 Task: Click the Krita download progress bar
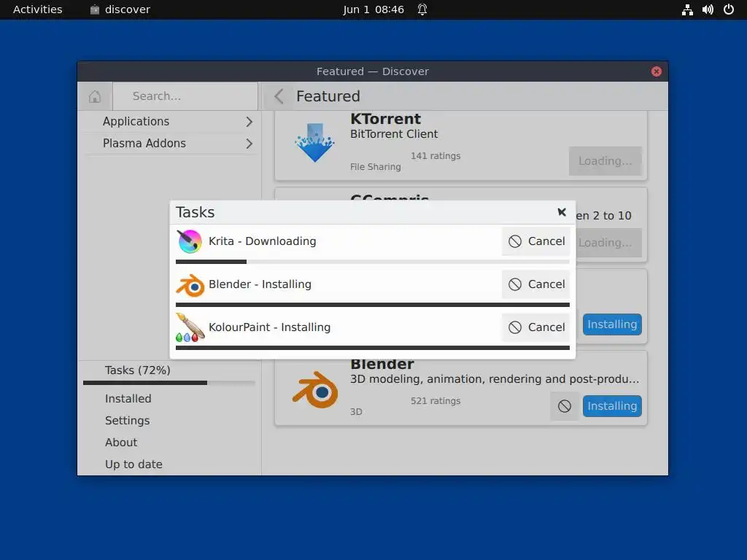(x=373, y=262)
